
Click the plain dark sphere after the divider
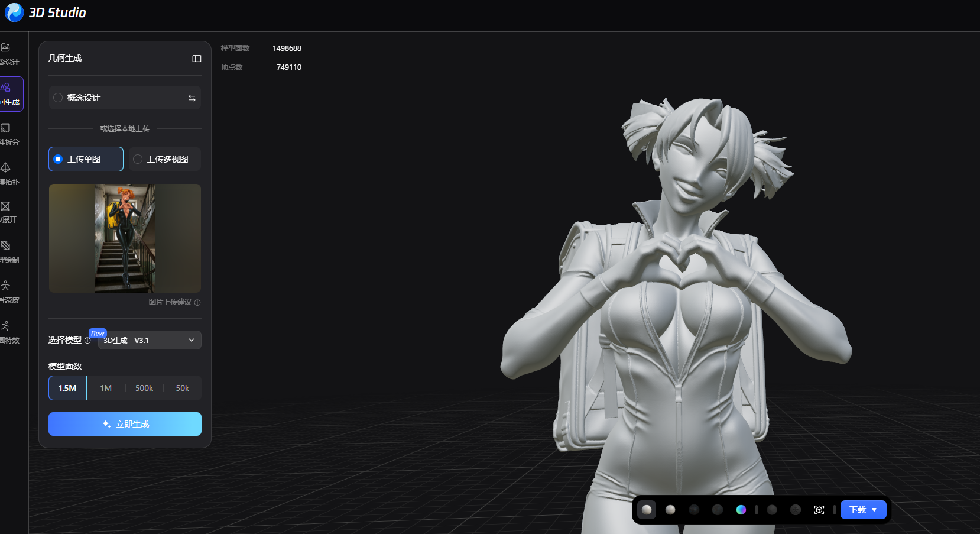click(x=772, y=510)
